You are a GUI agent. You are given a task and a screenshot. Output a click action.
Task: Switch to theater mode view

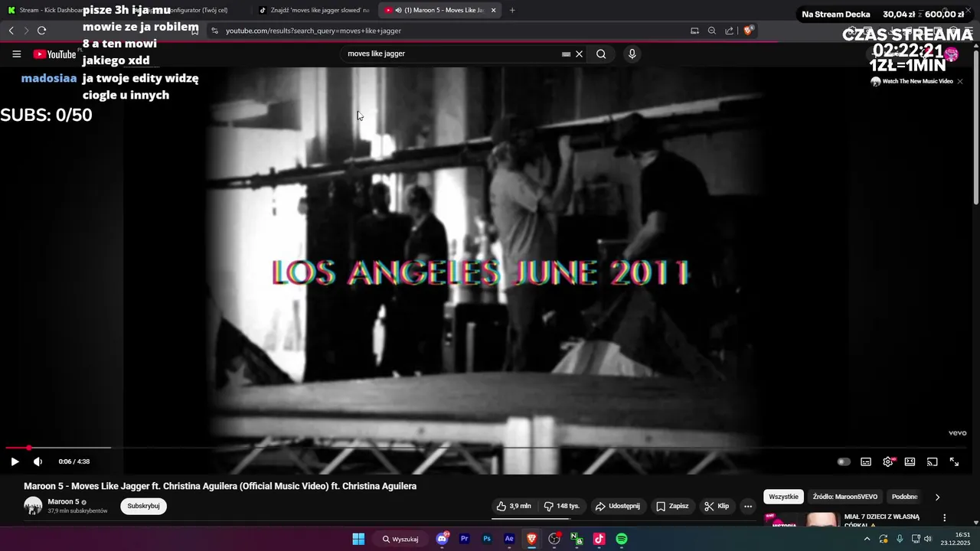[910, 461]
